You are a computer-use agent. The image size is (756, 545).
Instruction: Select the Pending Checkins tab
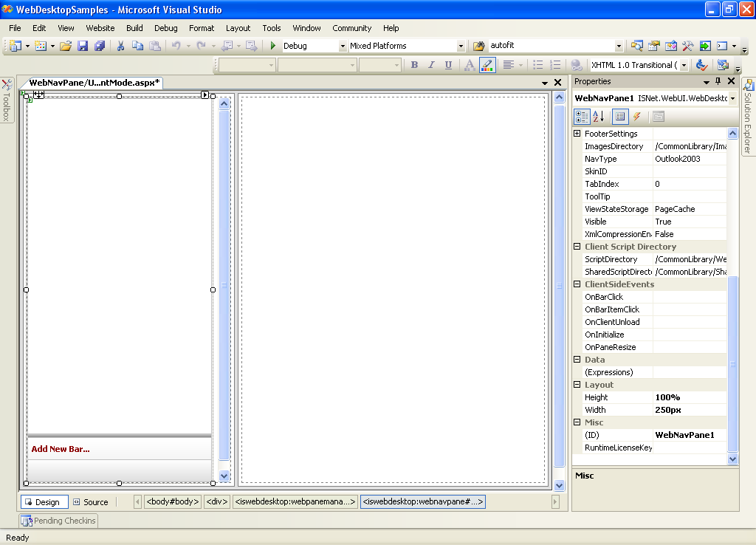click(x=59, y=521)
